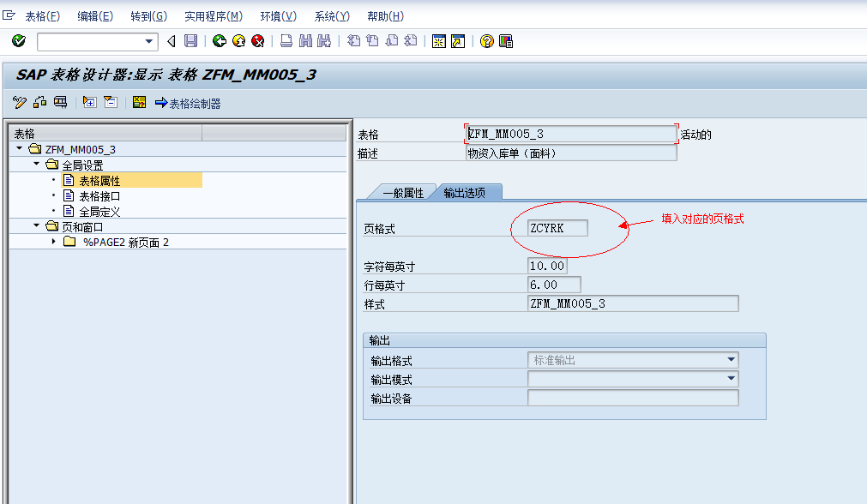Go to Next Page icon
Viewport: 867px width, 504px height.
tap(392, 41)
